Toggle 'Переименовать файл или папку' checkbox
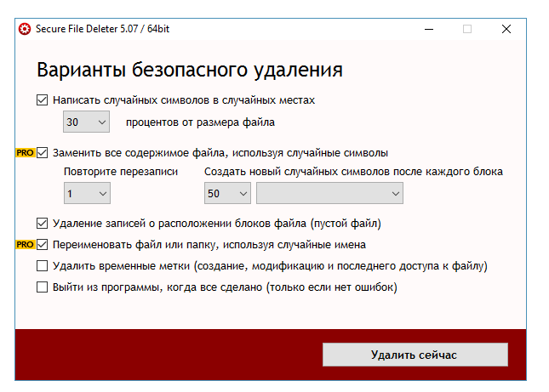The height and width of the screenshot is (392, 549). [42, 244]
